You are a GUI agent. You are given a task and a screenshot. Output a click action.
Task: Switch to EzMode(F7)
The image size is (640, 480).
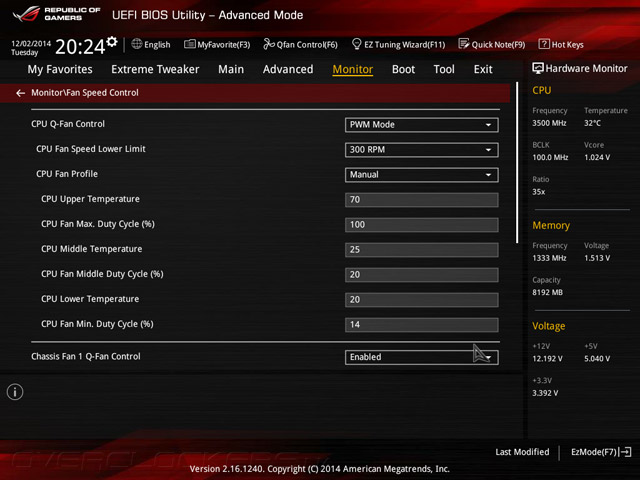601,452
